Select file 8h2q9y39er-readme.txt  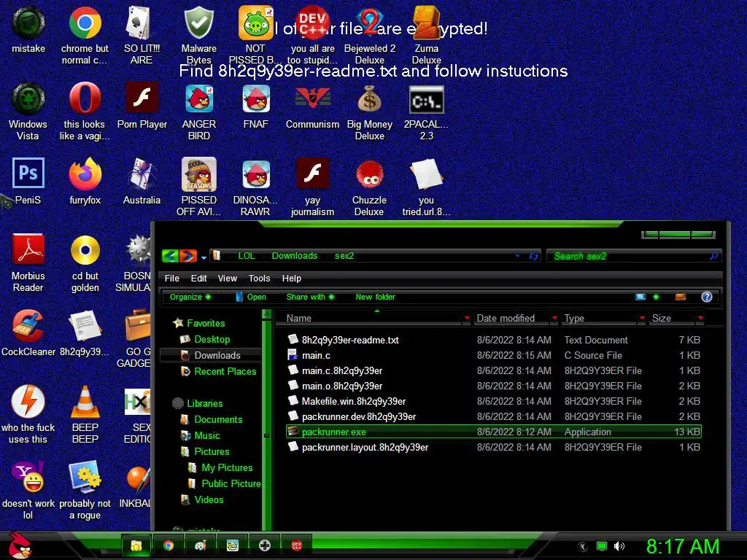click(494, 340)
